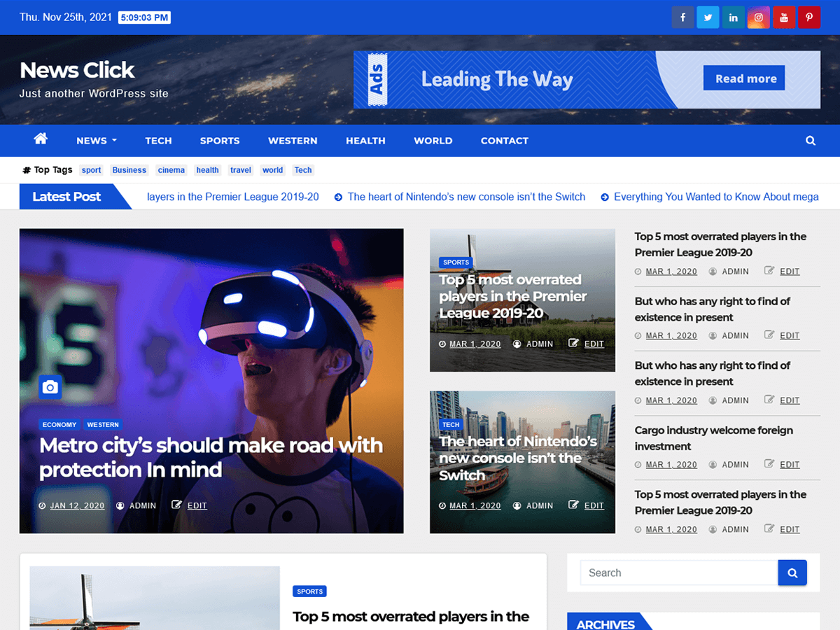Open the TECH menu item
840x630 pixels.
click(x=158, y=141)
